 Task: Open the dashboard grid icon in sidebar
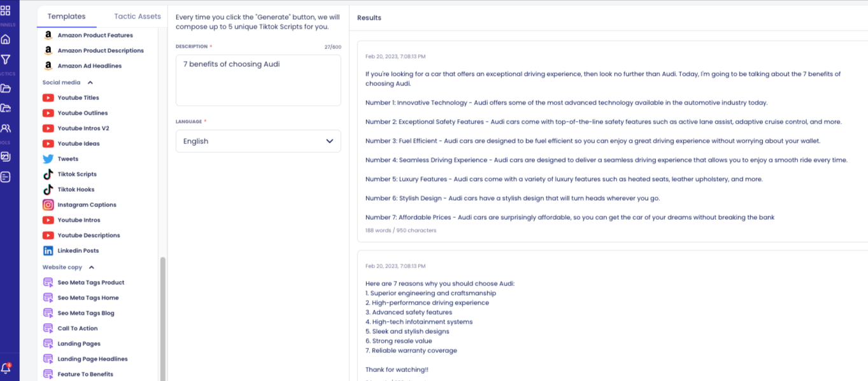point(5,10)
